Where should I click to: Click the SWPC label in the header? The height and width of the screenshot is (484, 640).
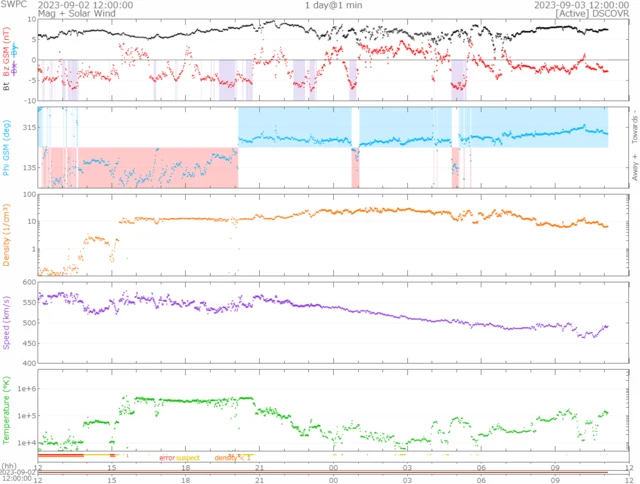tap(13, 4)
